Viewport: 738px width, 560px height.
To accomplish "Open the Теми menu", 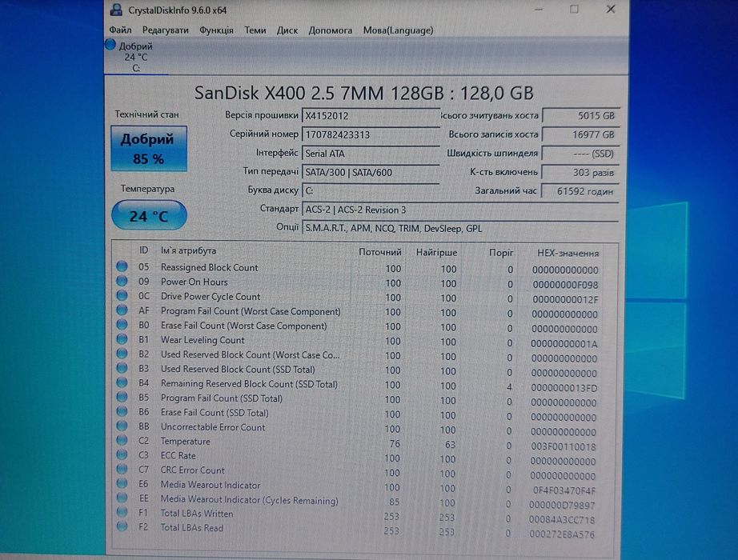I will [255, 30].
